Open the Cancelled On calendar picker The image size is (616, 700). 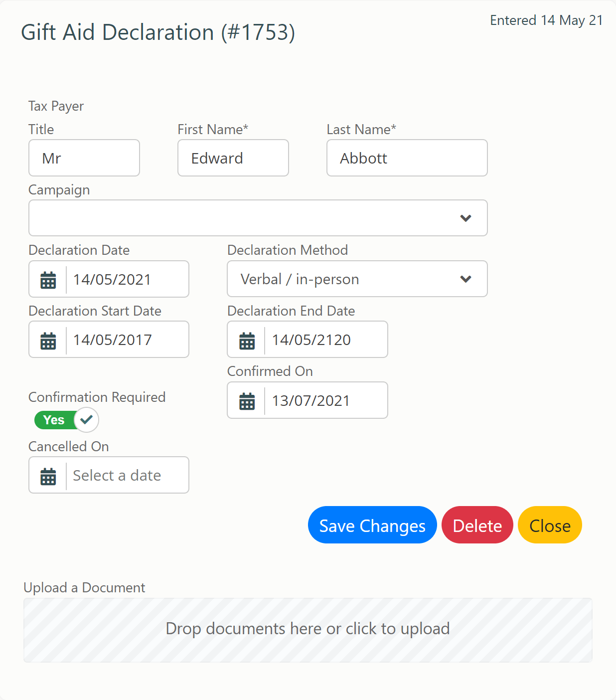[x=47, y=475]
